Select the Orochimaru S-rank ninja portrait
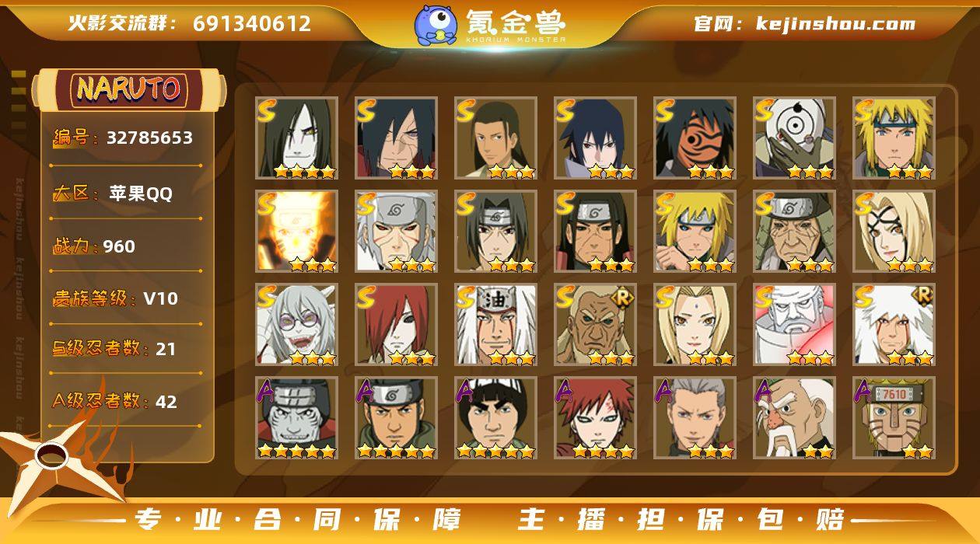Image resolution: width=980 pixels, height=544 pixels. (x=296, y=138)
